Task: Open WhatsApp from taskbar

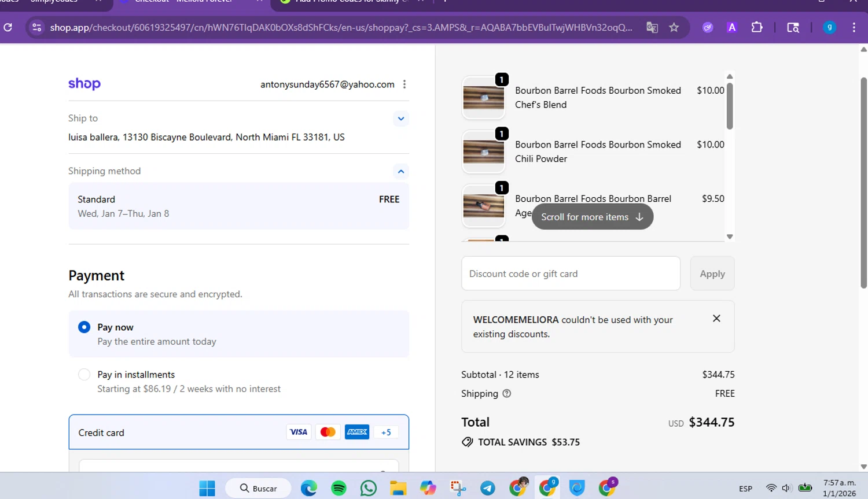Action: (368, 489)
